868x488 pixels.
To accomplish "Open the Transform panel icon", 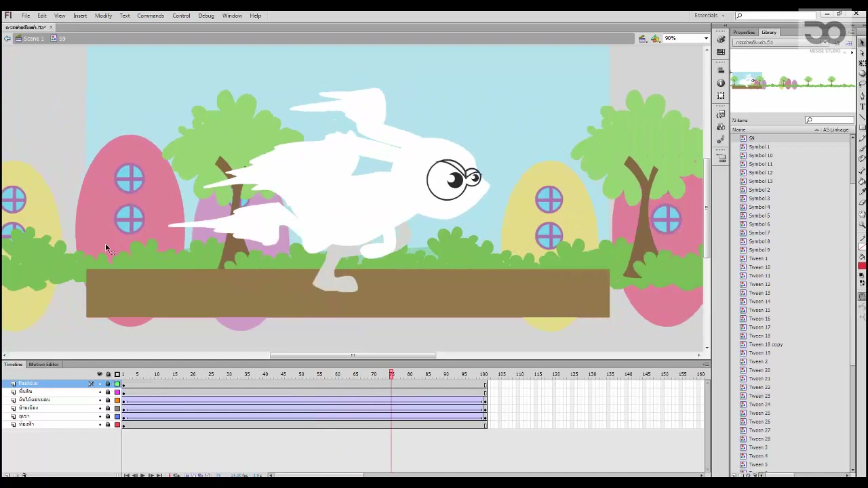I will click(x=721, y=96).
